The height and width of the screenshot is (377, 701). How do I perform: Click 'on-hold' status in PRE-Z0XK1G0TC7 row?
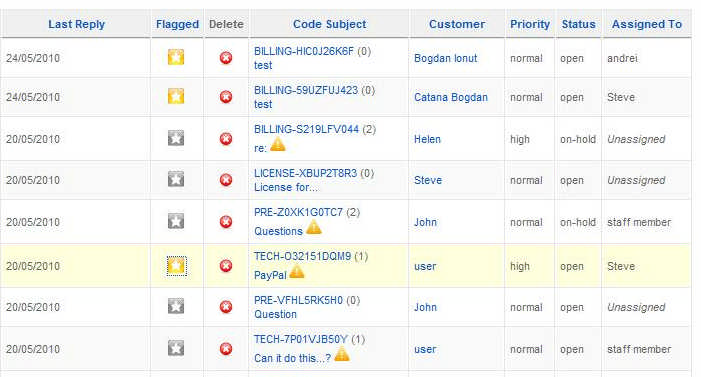578,222
